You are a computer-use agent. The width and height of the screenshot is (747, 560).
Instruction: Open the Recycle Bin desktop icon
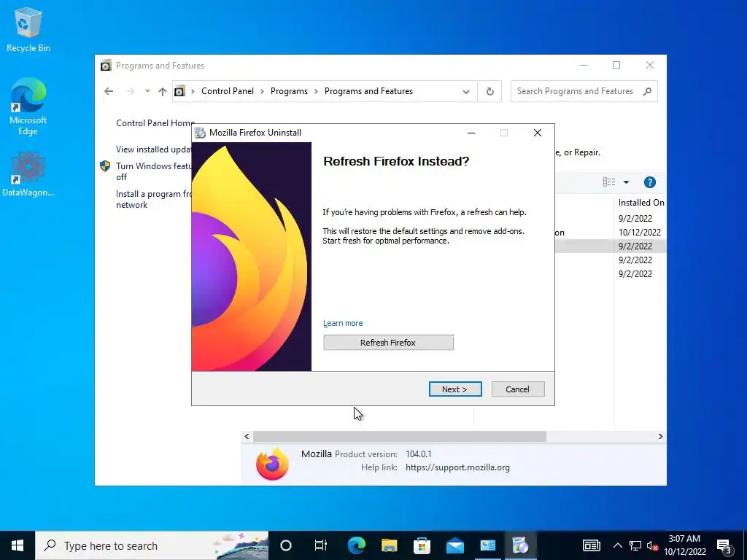coord(28,29)
